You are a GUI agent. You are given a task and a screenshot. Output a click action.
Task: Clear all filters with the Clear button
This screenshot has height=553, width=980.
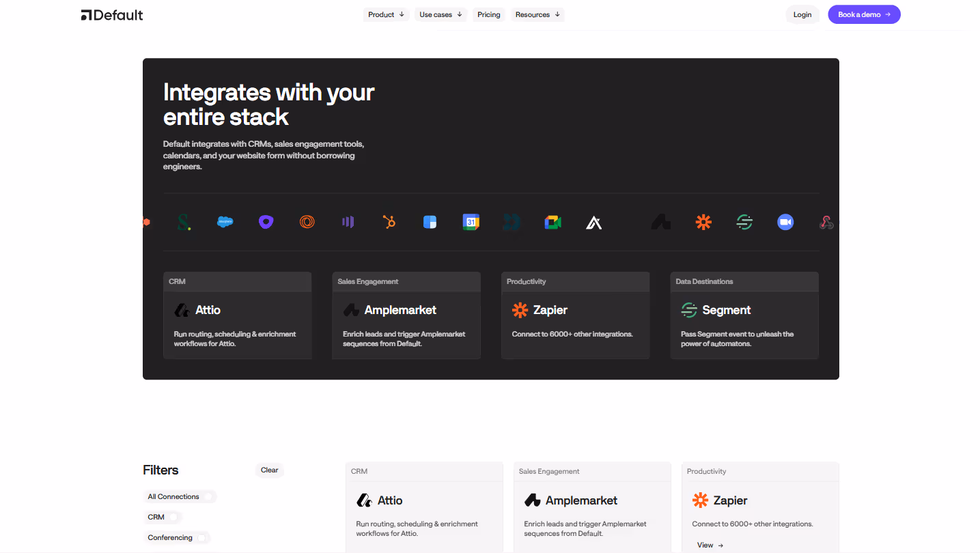coord(270,470)
